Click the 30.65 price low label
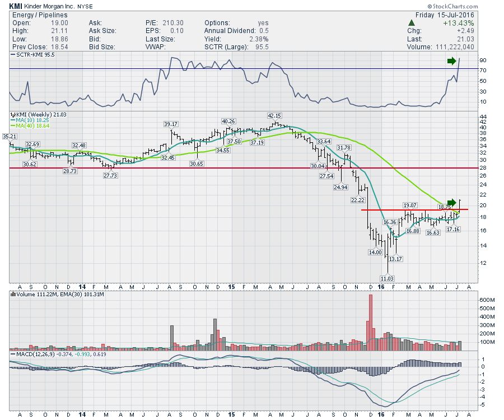The height and width of the screenshot is (420, 504). click(197, 164)
